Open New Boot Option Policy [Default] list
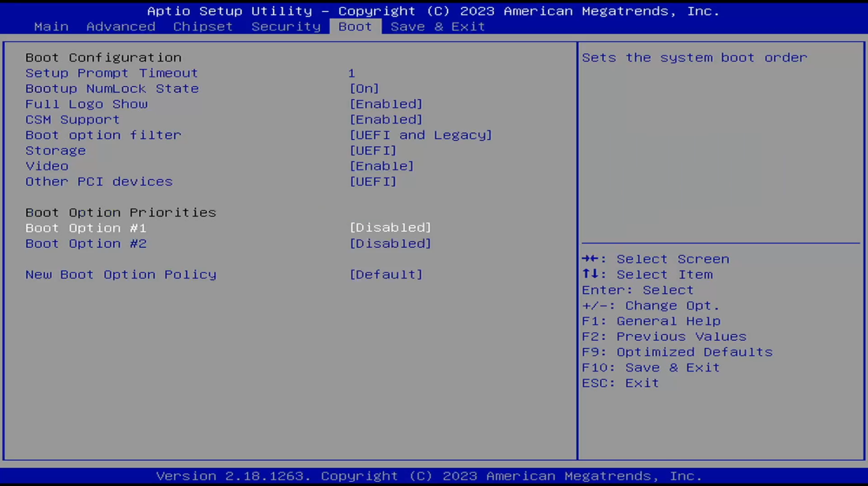 tap(386, 275)
